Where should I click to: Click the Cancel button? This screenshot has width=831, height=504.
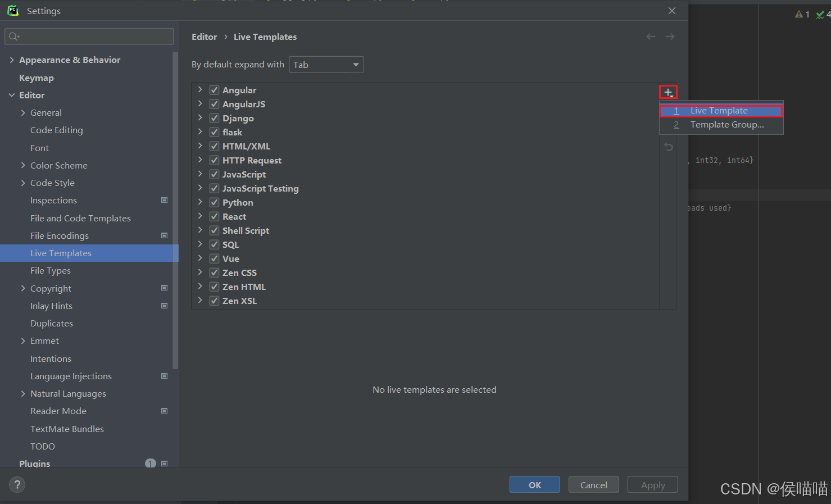594,484
